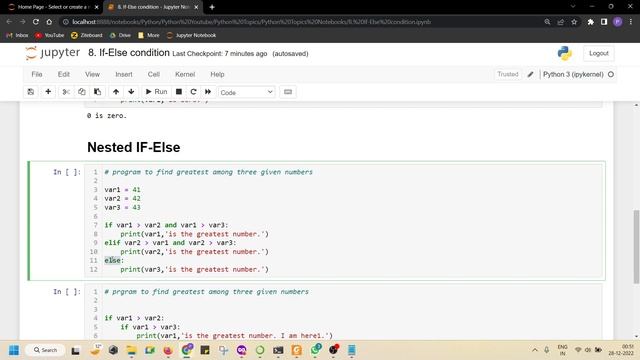Screen dimensions: 640x360
Task: Open the Ziteboard bookmark
Action: pos(87,36)
